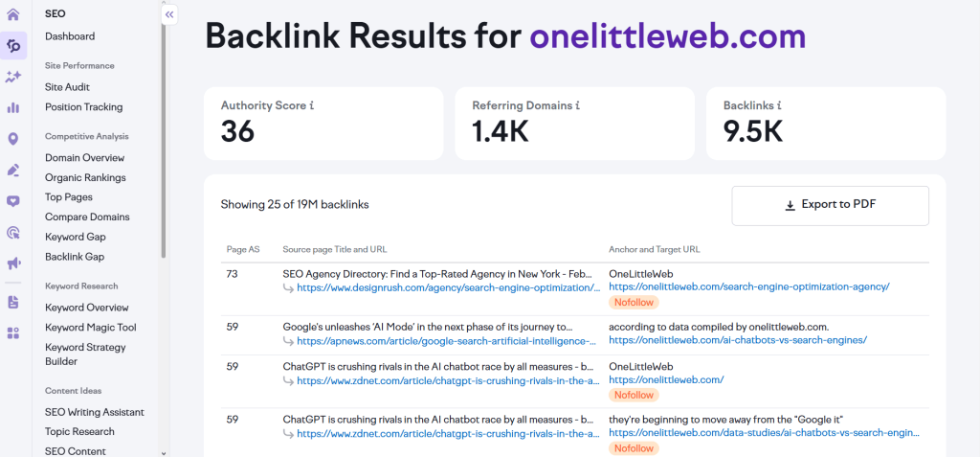Click the AI sparkles icon in the rail
This screenshot has height=457, width=980.
(x=13, y=77)
